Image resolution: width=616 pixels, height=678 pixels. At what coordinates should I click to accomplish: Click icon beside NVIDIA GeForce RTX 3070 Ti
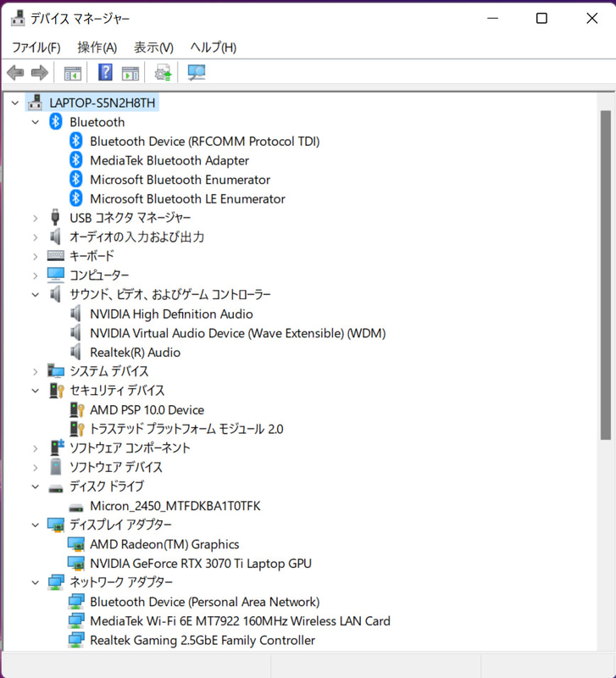76,563
